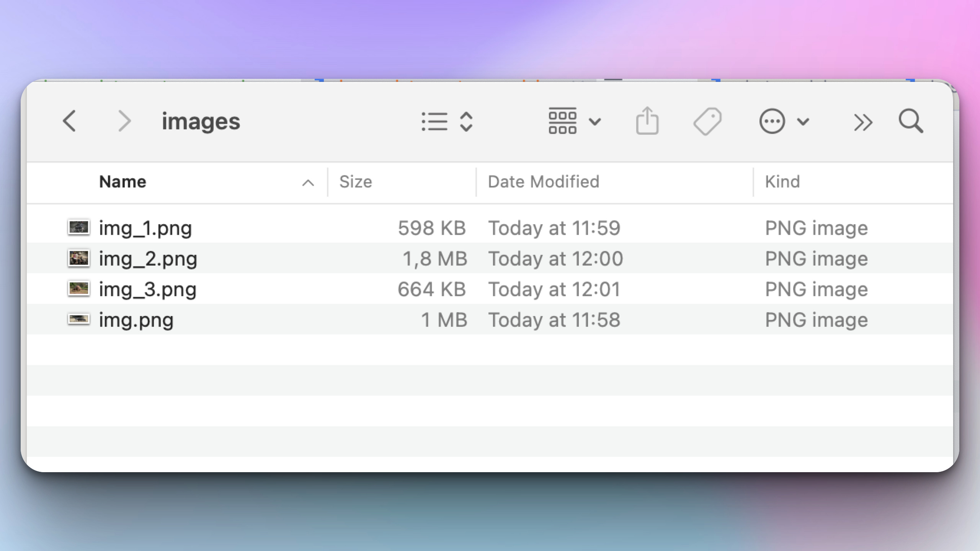This screenshot has height=551, width=980.
Task: Navigate back using the back arrow
Action: click(70, 121)
